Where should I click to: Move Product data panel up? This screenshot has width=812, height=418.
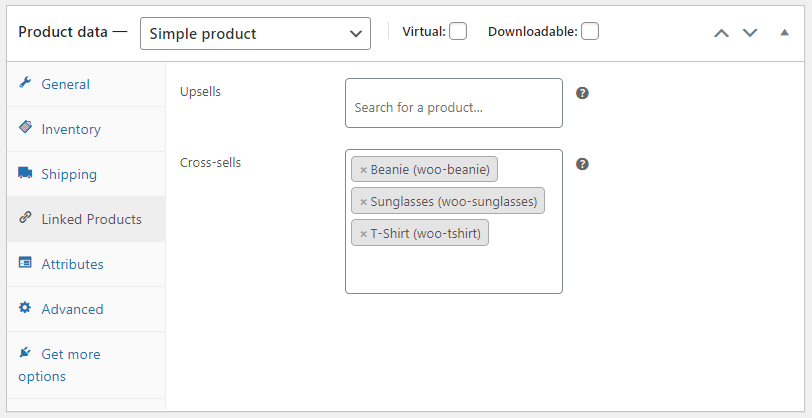point(721,33)
